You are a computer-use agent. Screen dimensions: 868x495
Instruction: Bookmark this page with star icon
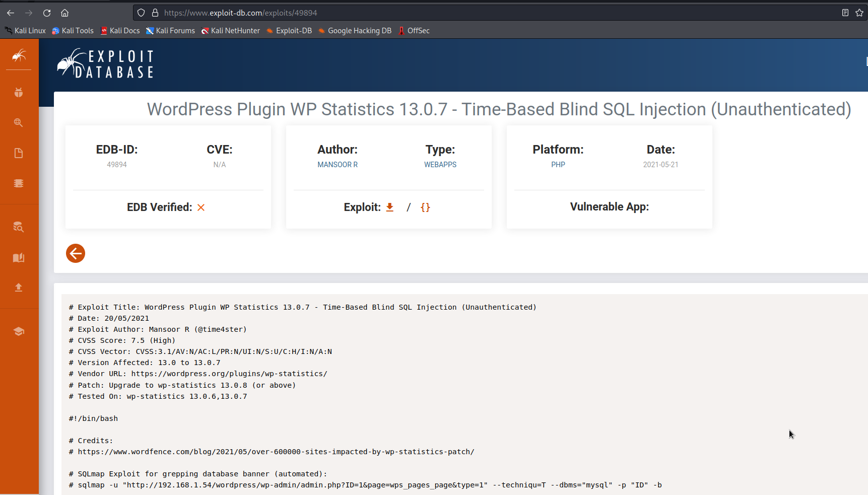point(859,13)
